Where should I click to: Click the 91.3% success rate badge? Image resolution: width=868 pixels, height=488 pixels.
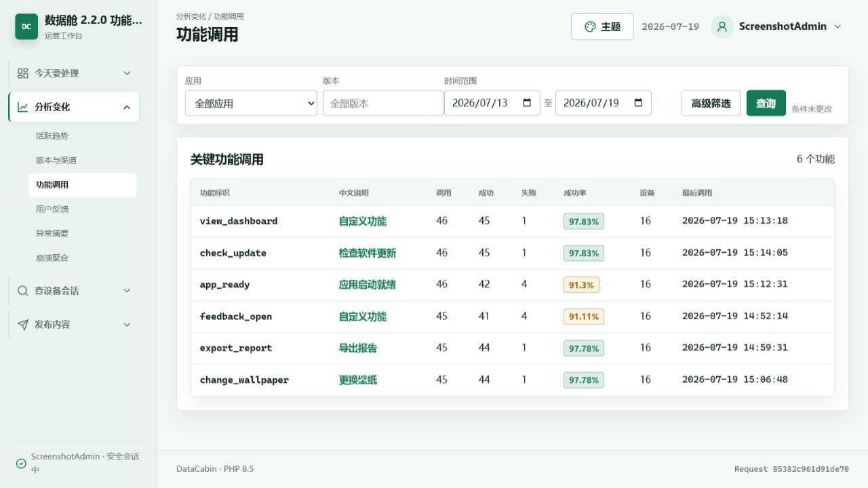[x=581, y=285]
